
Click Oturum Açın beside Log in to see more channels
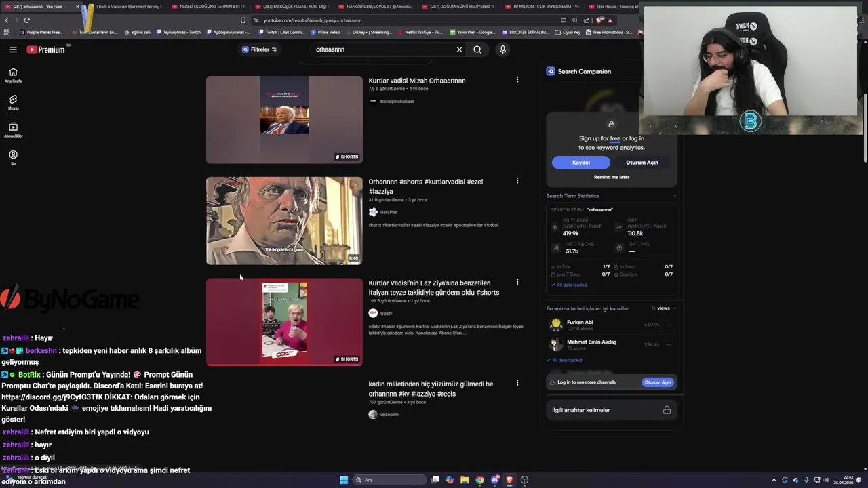658,382
